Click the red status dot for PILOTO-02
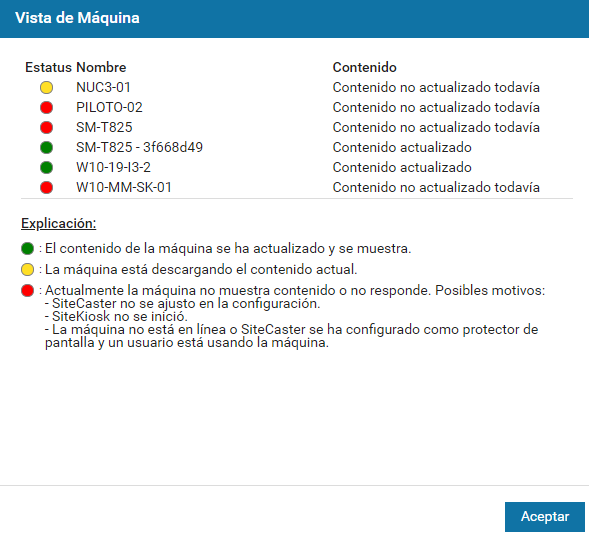 (46, 107)
